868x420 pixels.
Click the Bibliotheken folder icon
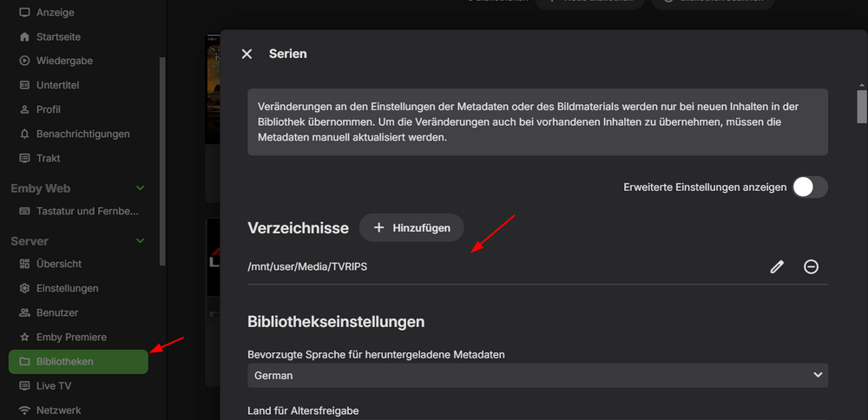pos(24,361)
